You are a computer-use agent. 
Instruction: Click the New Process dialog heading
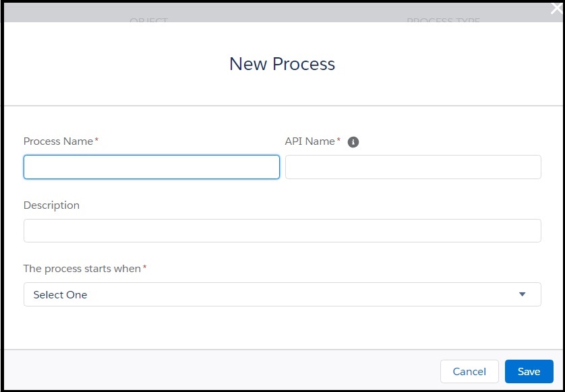282,64
